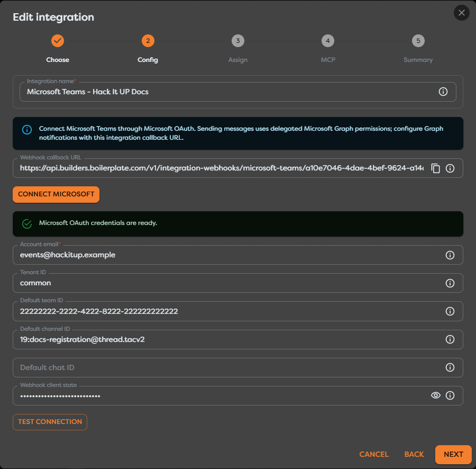Screen dimensions: 476x469
Task: Click the 'Microsoft OAuth credentials are ready.' message
Action: [x=98, y=223]
